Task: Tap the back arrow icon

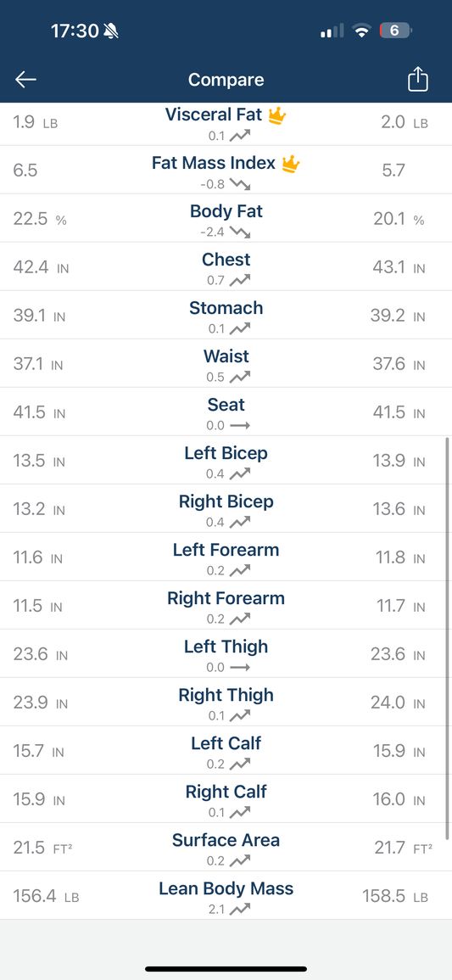Action: [x=25, y=80]
